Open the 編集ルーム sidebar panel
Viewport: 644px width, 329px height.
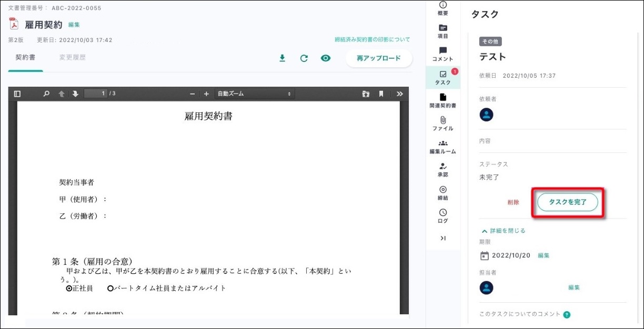[442, 147]
